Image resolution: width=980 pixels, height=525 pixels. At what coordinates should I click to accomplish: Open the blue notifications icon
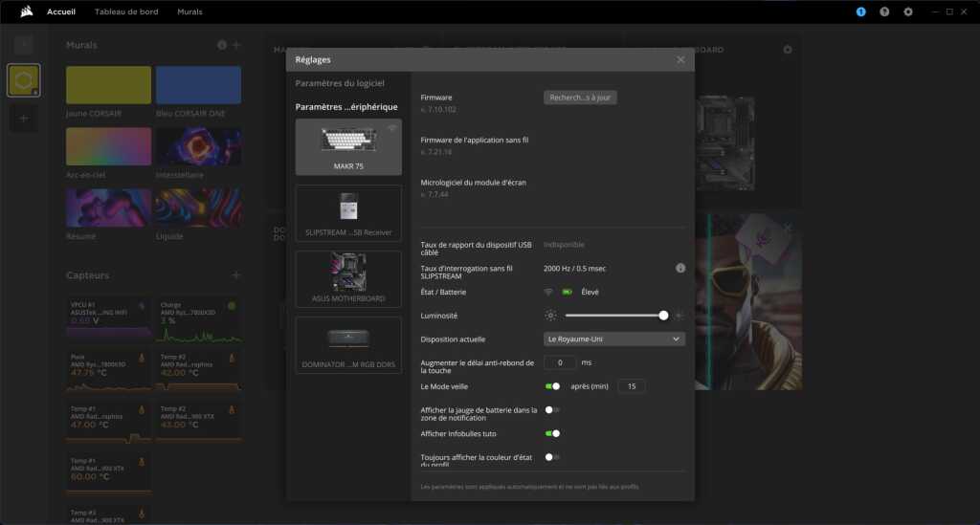860,11
